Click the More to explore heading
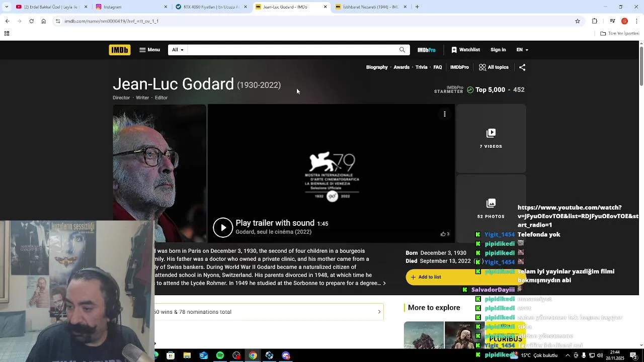The image size is (644, 362). pos(434,308)
